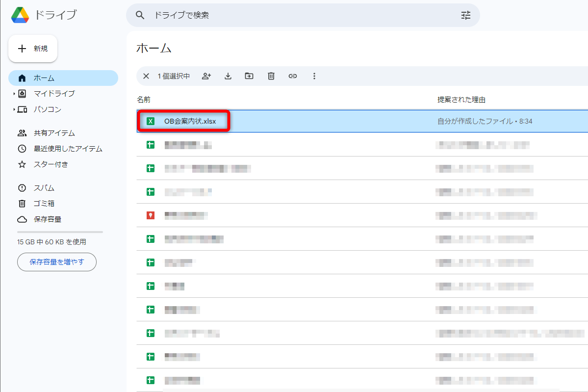Delete the selected file using the trash icon
588x392 pixels.
[x=271, y=76]
